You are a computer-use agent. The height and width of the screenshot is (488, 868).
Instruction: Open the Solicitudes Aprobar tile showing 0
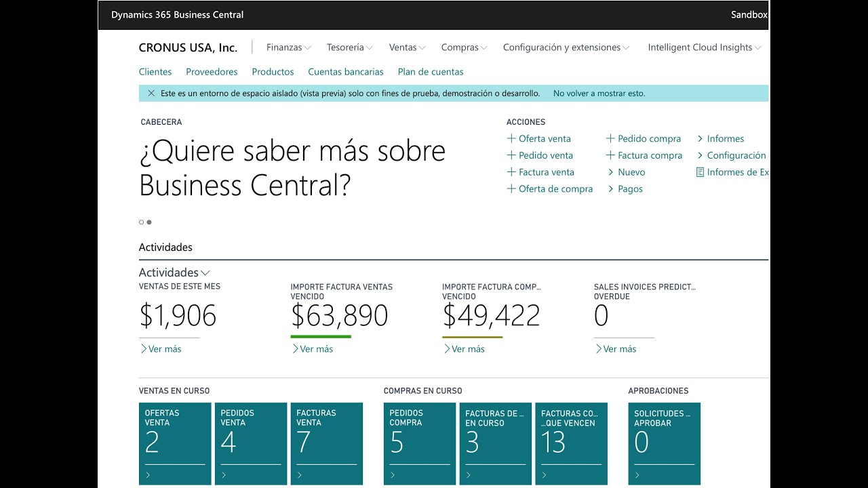click(665, 444)
